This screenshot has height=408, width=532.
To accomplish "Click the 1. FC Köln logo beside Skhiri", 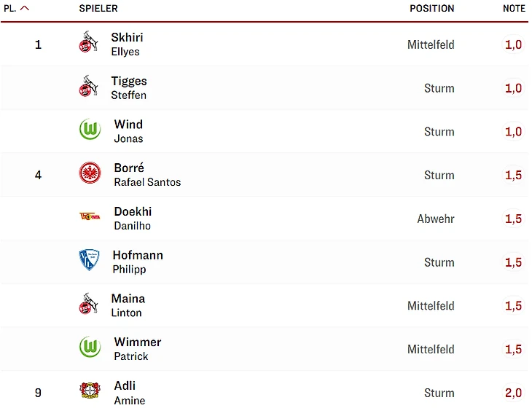I will point(88,44).
